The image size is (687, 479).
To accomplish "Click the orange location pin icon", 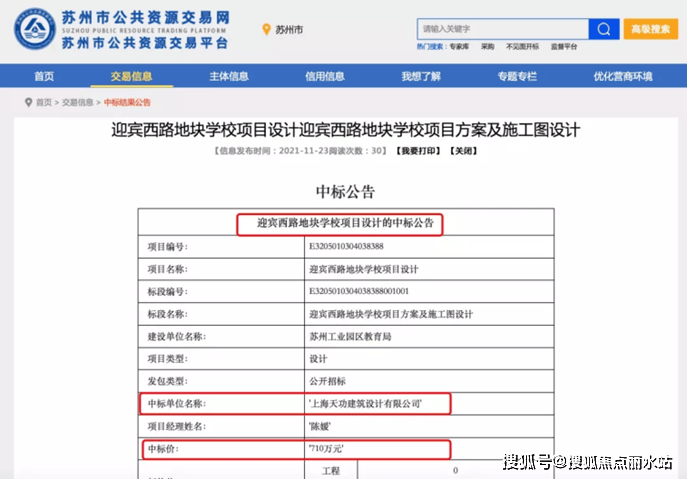I will [266, 29].
